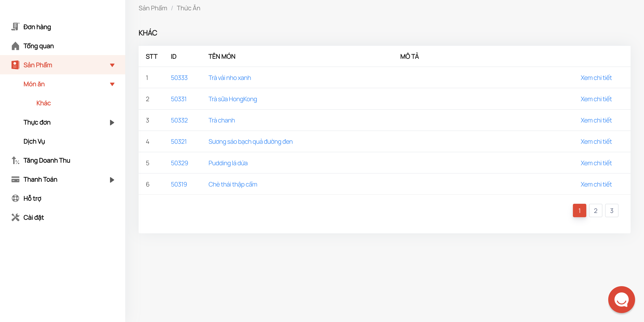Collapse the Món ăn submenu arrow
The image size is (644, 322).
112,84
